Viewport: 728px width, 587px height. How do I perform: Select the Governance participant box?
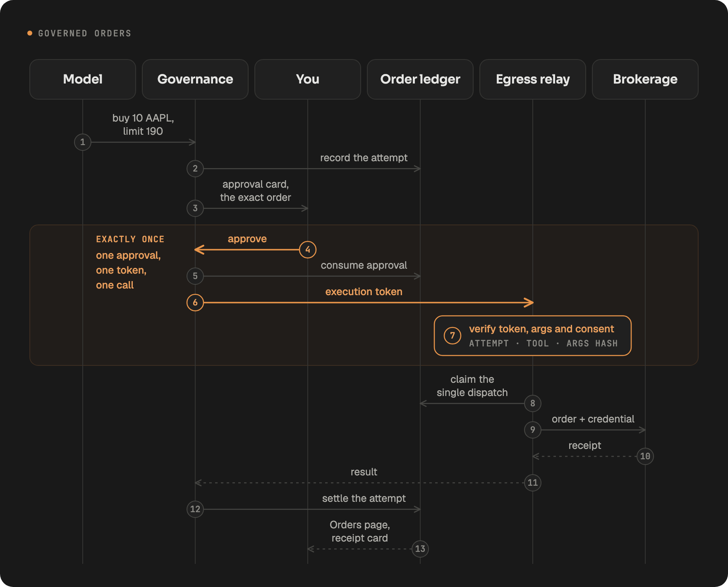point(195,79)
